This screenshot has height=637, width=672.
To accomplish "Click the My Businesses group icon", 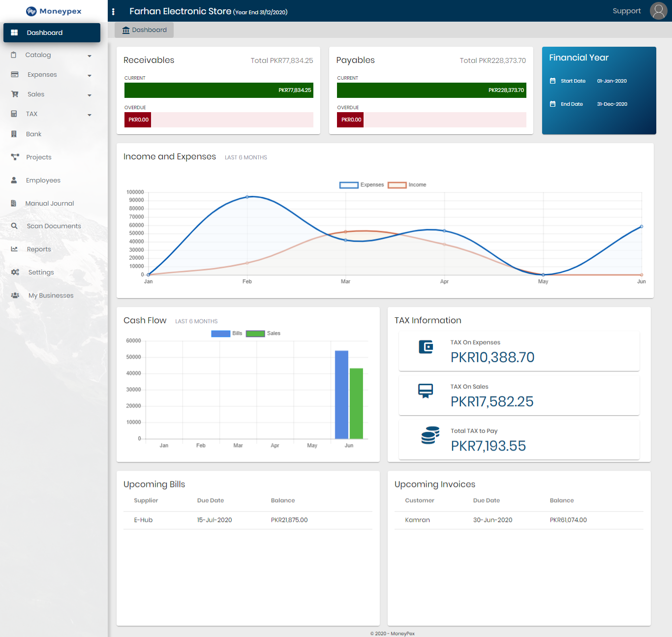I will click(15, 295).
